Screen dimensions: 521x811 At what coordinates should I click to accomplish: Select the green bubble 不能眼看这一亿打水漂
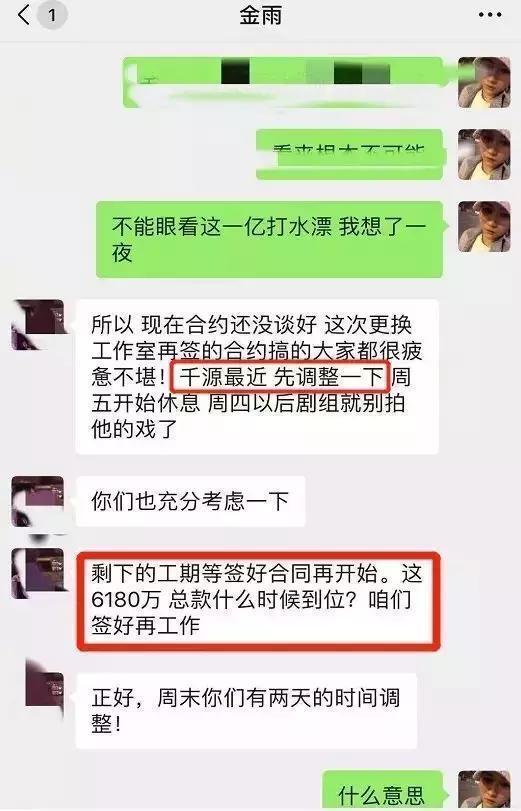coord(270,239)
